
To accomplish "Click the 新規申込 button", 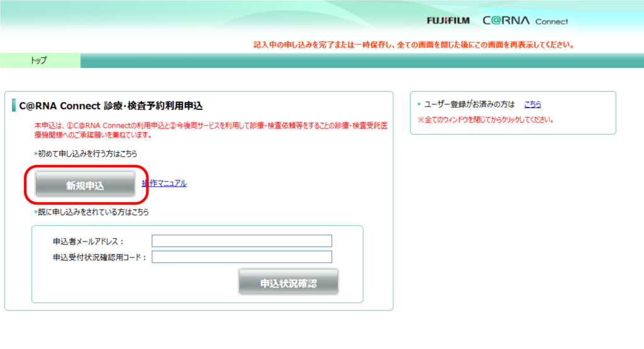I will (85, 185).
